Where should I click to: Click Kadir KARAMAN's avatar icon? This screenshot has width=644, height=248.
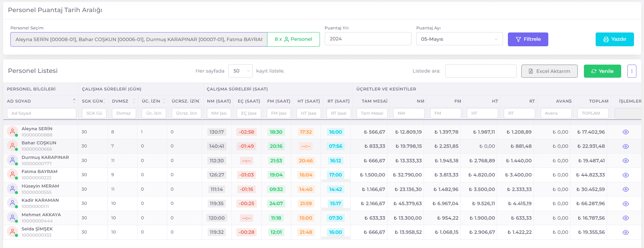12,203
